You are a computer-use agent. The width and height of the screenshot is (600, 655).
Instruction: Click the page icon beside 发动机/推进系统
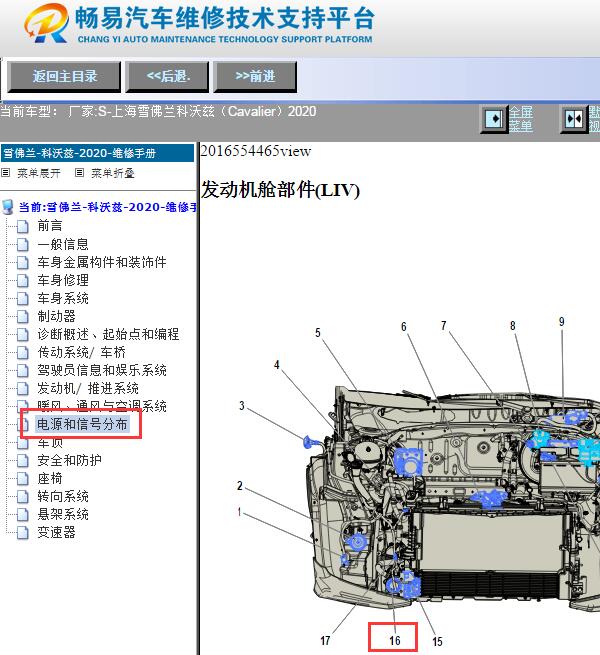coord(23,388)
